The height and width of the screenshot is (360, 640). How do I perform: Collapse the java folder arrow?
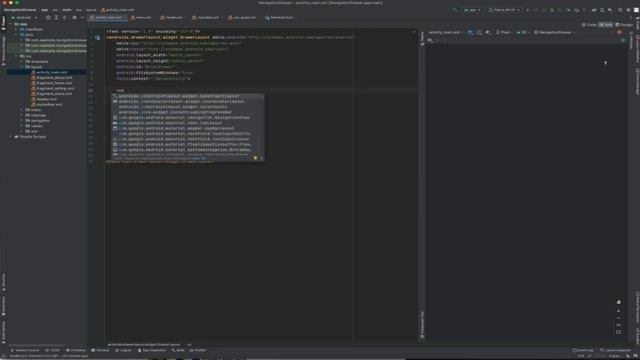tap(16, 35)
